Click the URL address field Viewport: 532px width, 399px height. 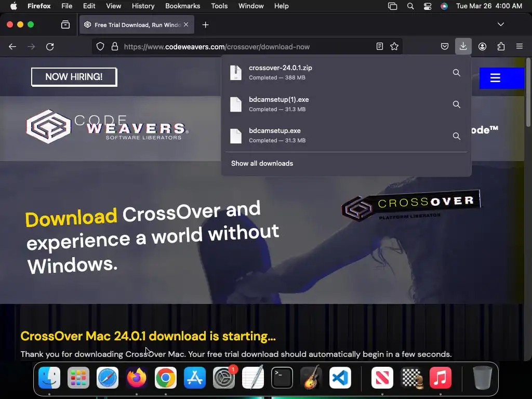pos(248,47)
